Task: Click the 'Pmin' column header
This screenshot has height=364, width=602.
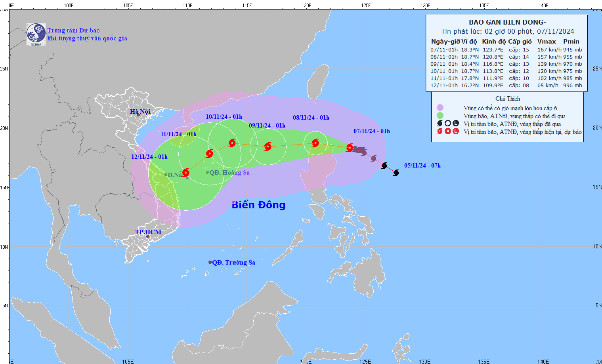Action: (x=571, y=42)
